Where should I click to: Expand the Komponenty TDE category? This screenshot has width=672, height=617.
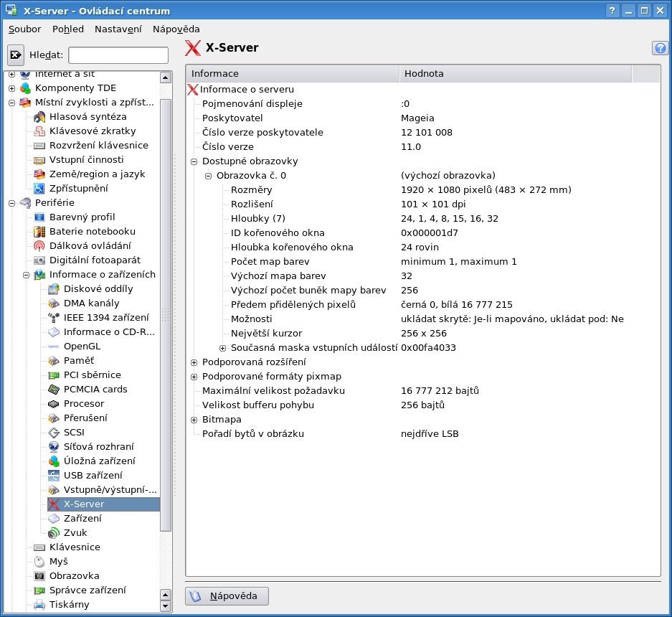coord(12,88)
